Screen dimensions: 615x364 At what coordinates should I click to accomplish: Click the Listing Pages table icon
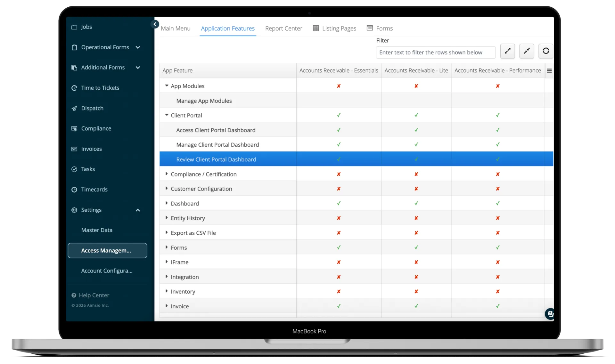(316, 28)
